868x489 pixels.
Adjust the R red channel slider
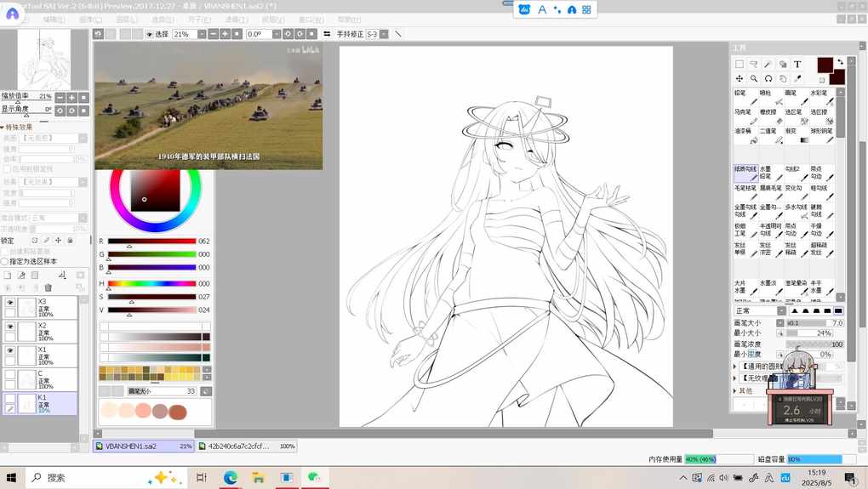151,242
